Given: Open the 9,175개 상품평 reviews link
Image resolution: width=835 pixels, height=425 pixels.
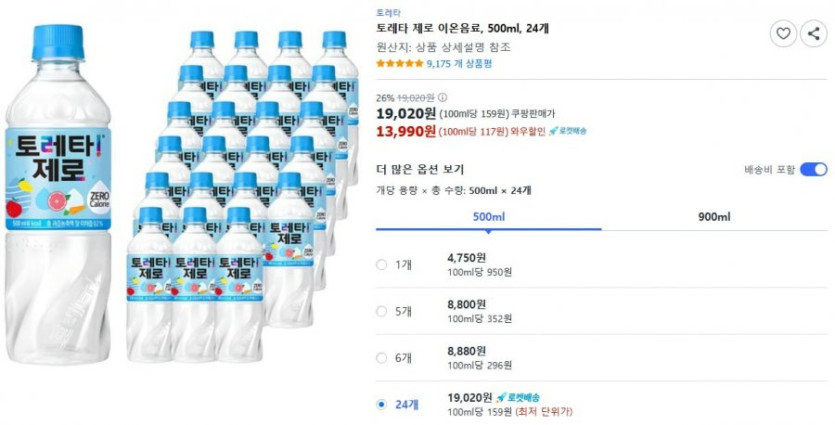Looking at the screenshot, I should [459, 63].
